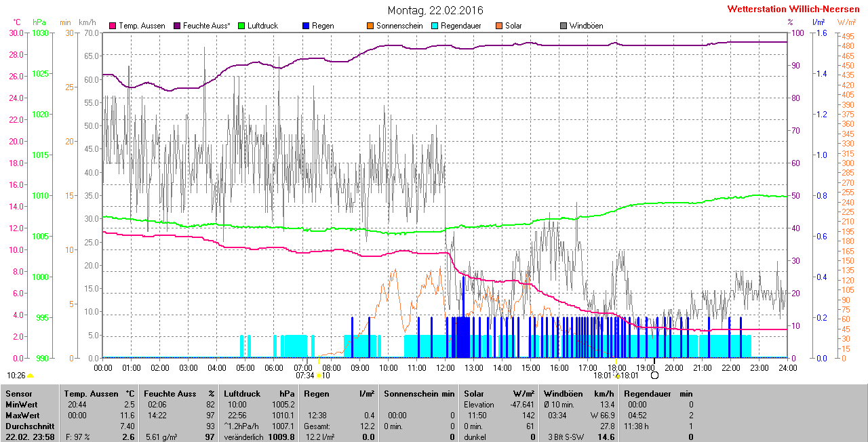The width and height of the screenshot is (868, 442).
Task: Click the 'F: 97 %' value in the temperature column
Action: tap(78, 437)
